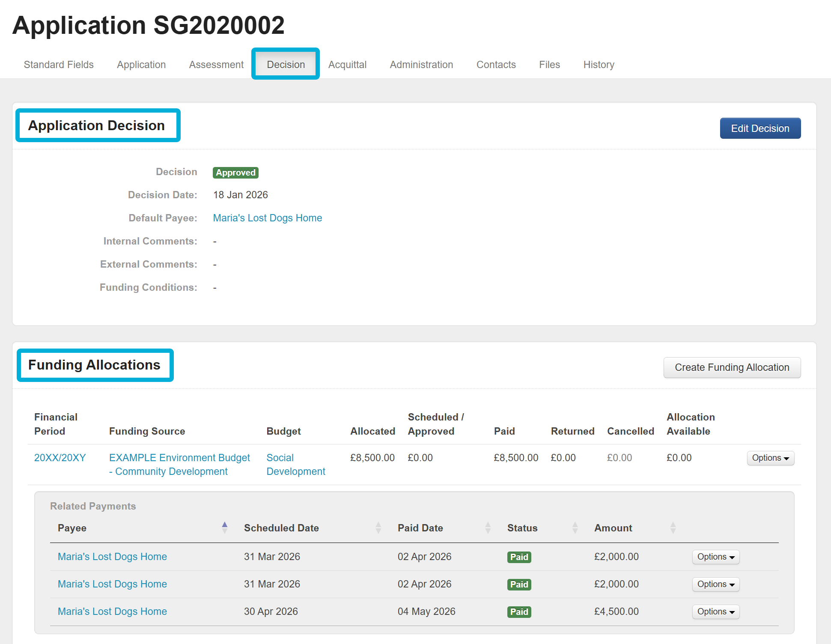This screenshot has height=644, width=831.
Task: View the Files tab
Action: (x=549, y=65)
